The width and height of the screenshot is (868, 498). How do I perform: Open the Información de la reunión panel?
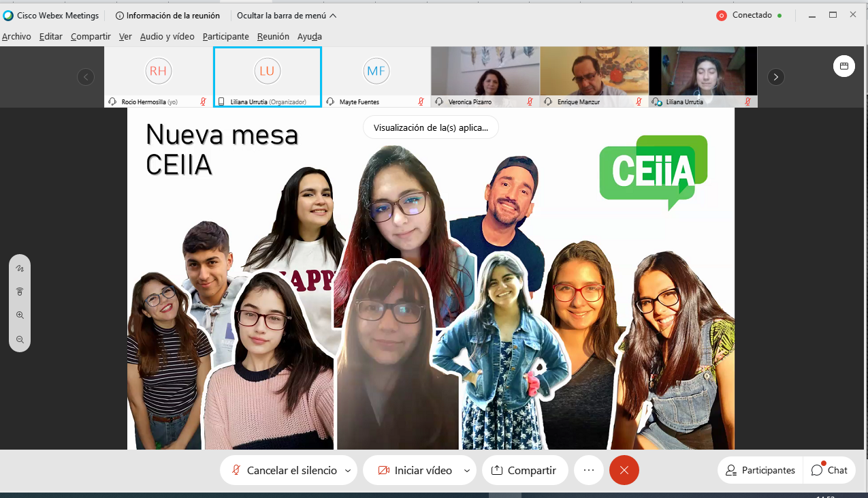167,16
